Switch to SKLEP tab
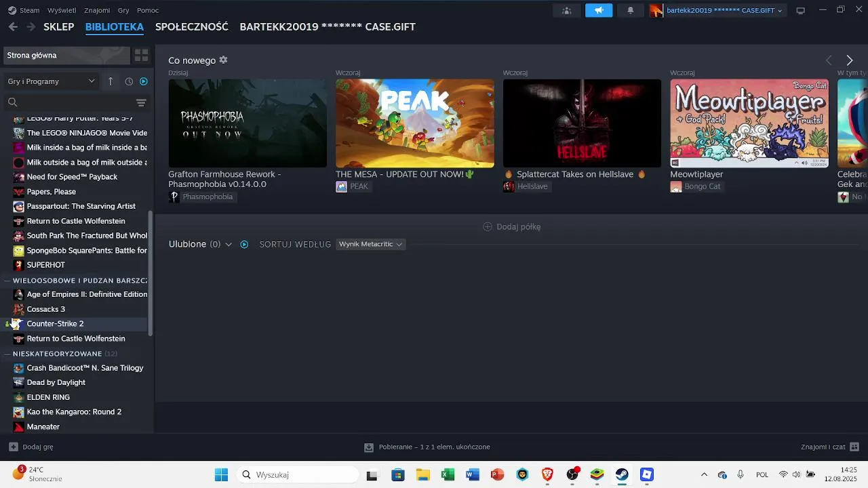 coord(58,26)
